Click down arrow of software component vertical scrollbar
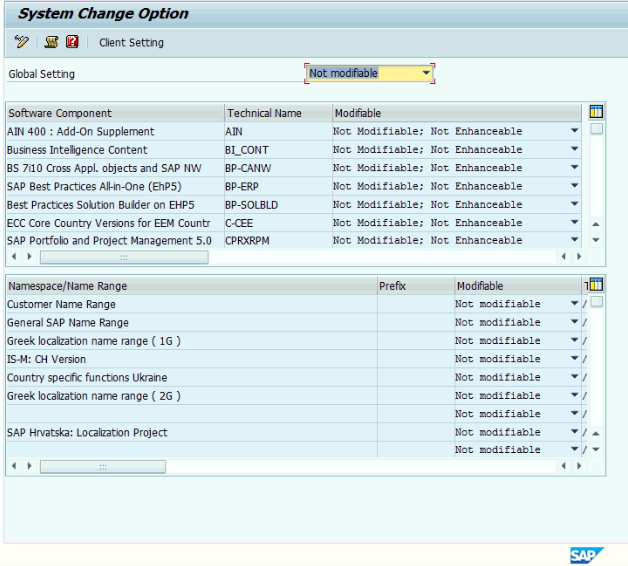The image size is (628, 566). 596,240
